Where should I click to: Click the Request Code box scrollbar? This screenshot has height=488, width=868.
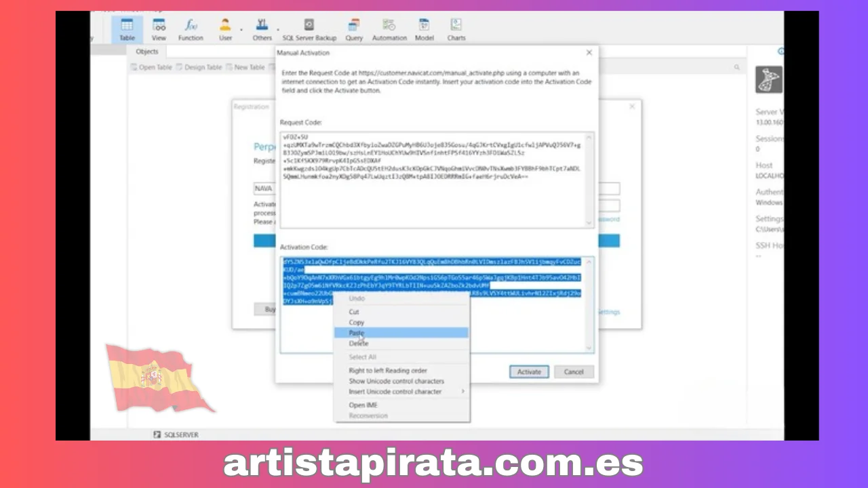(589, 180)
